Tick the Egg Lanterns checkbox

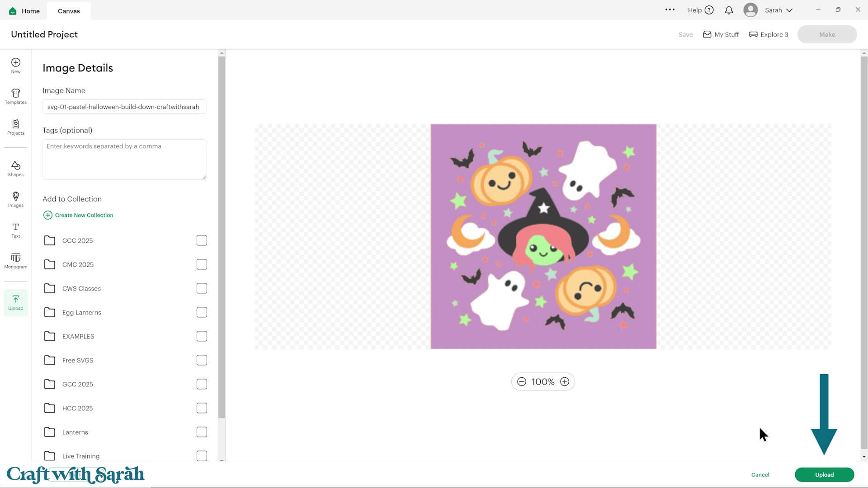202,312
